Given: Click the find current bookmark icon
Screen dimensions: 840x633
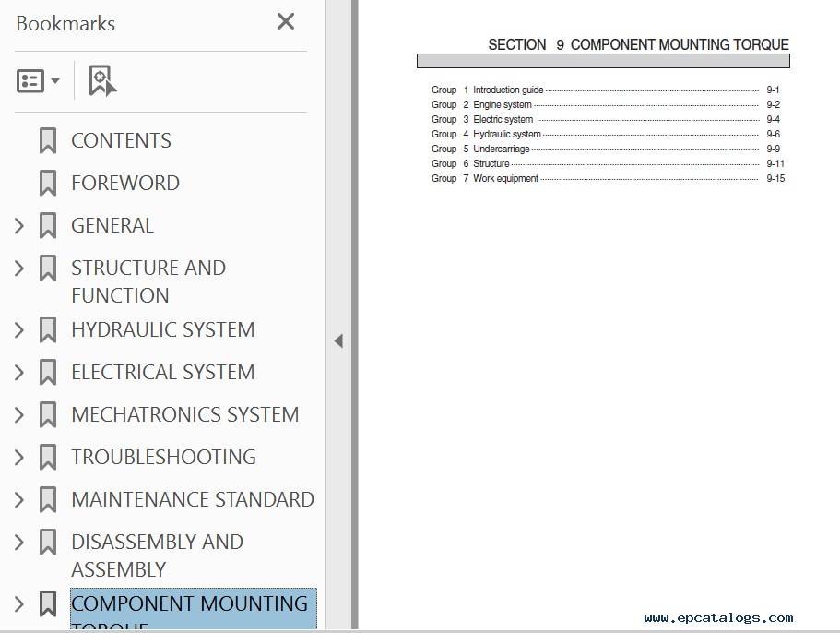Looking at the screenshot, I should click(x=102, y=81).
